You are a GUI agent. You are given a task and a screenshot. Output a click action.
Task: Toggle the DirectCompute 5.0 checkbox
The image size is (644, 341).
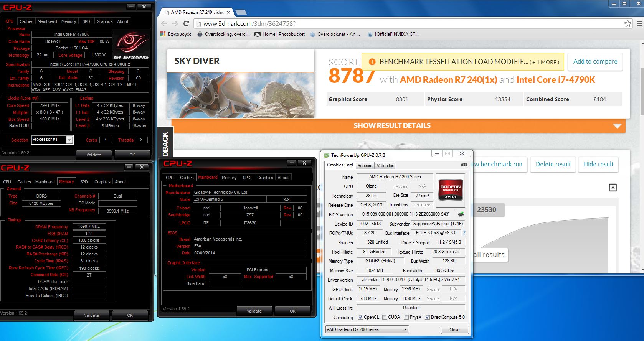(x=427, y=317)
